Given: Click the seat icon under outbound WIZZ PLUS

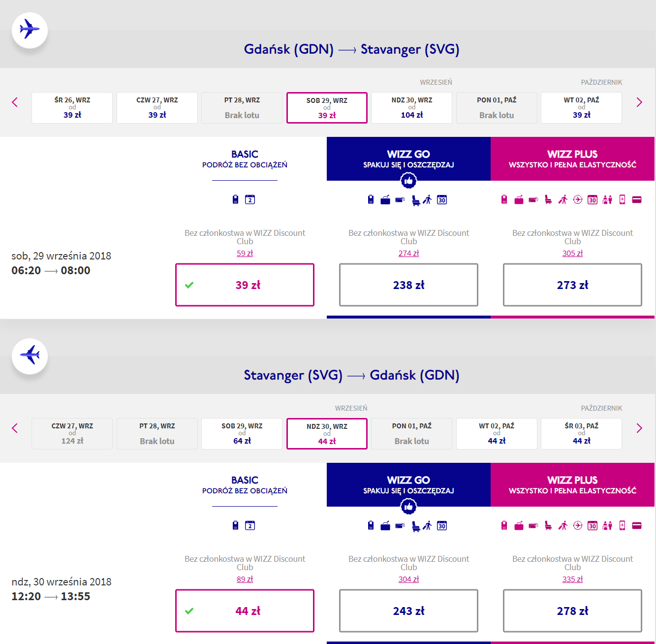Looking at the screenshot, I should (548, 199).
